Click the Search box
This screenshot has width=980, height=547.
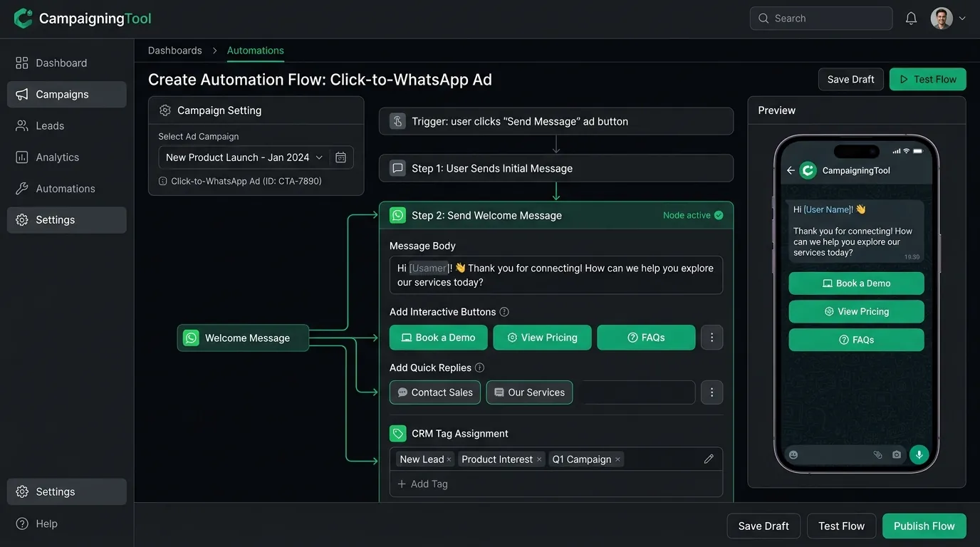[x=820, y=19]
